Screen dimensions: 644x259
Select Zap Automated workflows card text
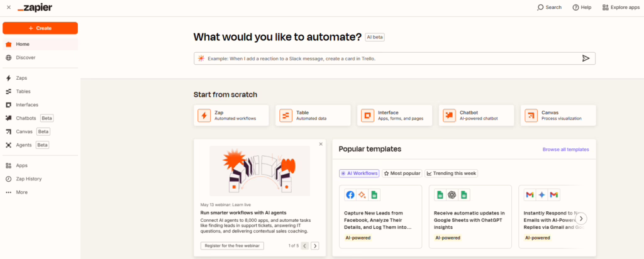[235, 115]
